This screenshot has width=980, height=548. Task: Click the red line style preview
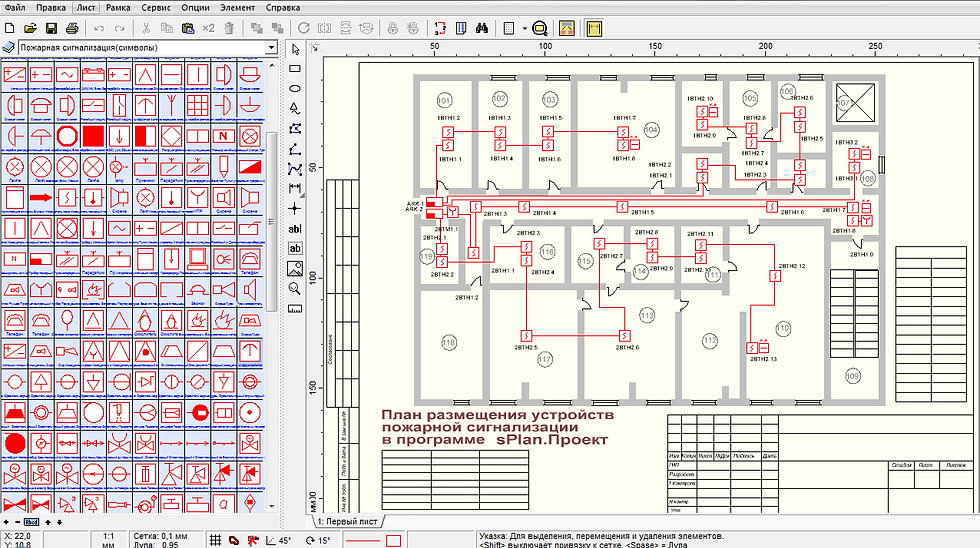(364, 540)
